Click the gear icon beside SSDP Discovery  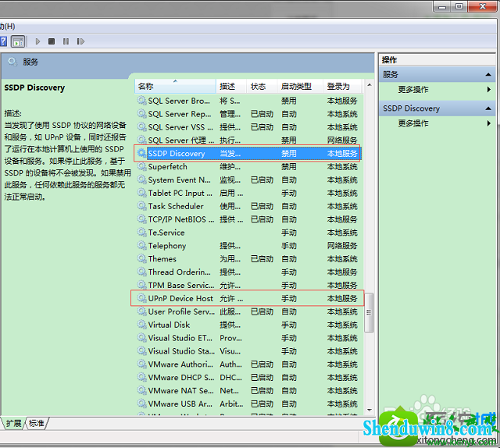point(142,153)
